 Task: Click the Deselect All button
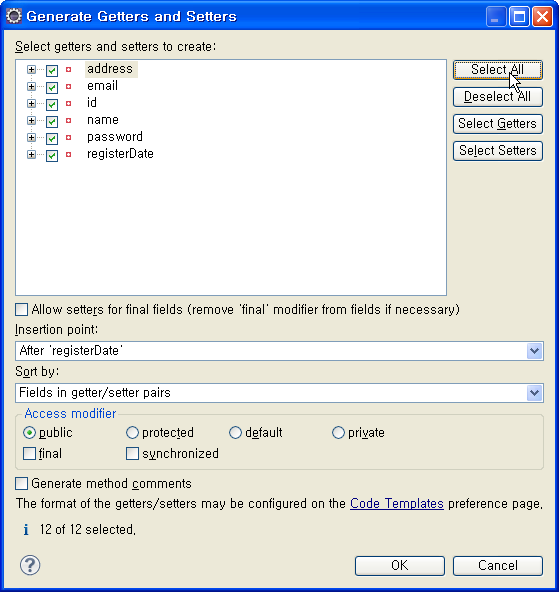498,97
